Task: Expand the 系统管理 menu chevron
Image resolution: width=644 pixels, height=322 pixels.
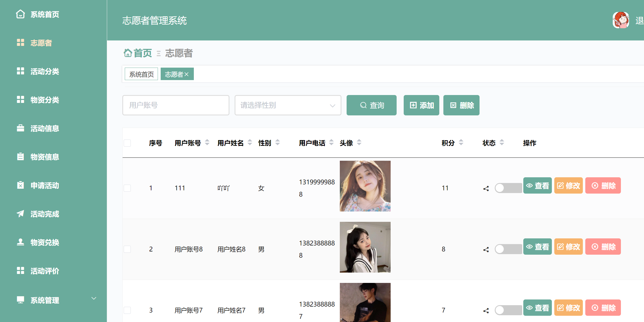Action: tap(94, 298)
